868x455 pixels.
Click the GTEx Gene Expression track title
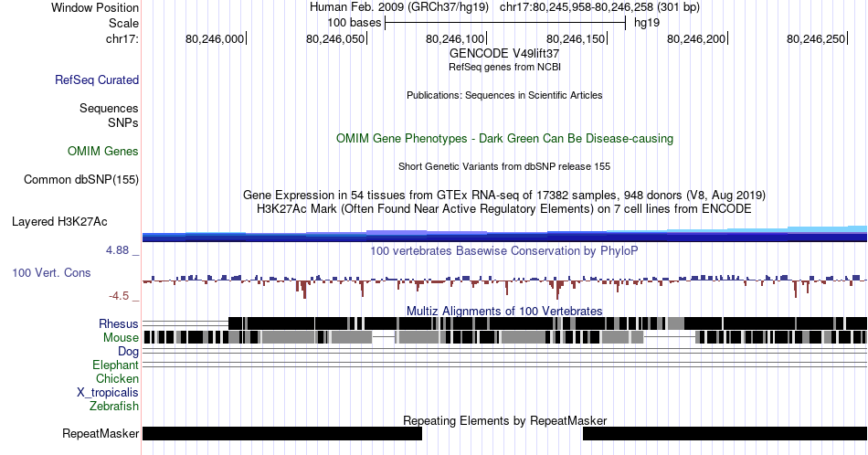point(504,195)
